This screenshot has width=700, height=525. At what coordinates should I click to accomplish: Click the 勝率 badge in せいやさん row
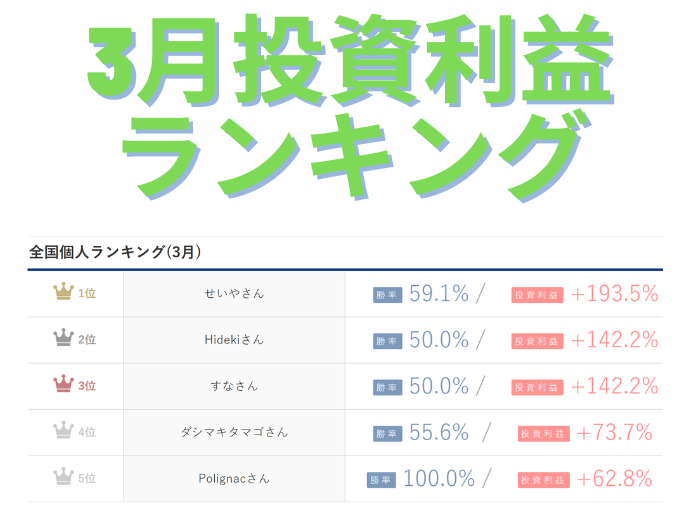pos(387,295)
